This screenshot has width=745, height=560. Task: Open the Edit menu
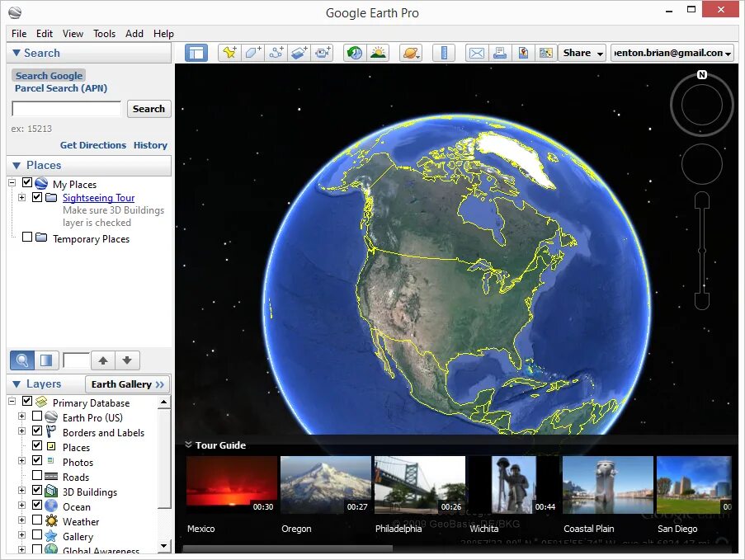pos(45,34)
